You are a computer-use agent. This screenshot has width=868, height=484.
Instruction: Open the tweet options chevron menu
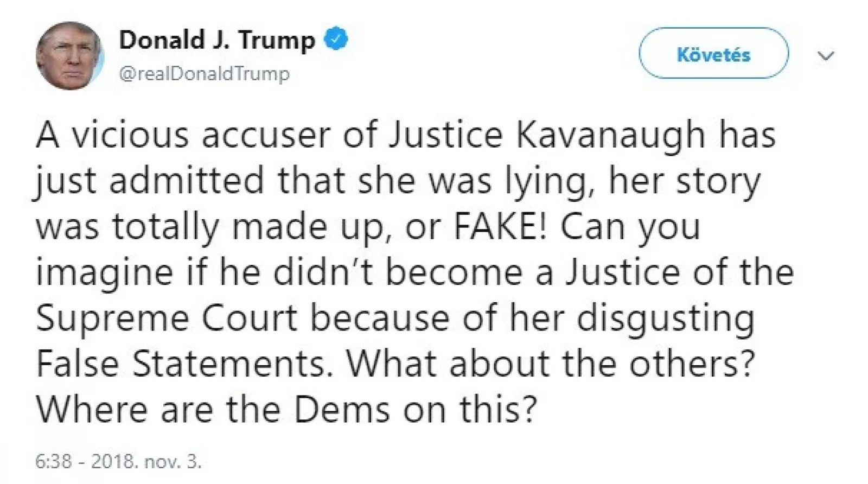pos(825,55)
